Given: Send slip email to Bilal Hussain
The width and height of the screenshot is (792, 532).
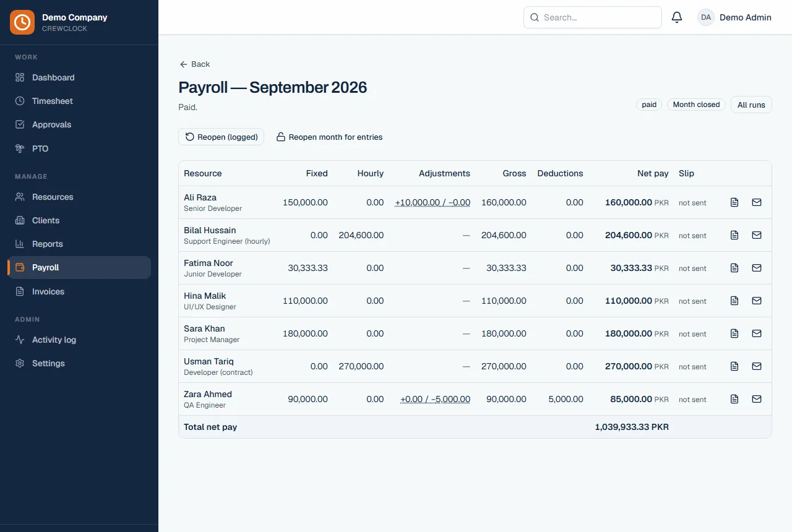Looking at the screenshot, I should 757,235.
